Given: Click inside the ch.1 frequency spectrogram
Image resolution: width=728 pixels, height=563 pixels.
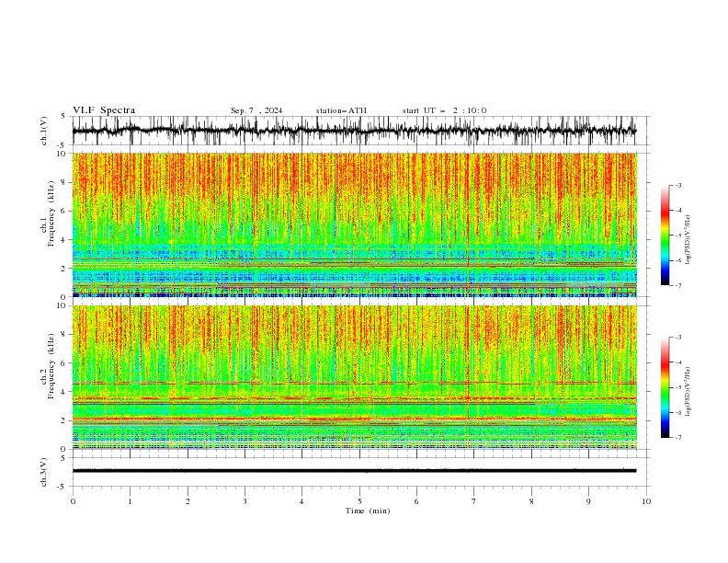Looking at the screenshot, I should coord(355,224).
